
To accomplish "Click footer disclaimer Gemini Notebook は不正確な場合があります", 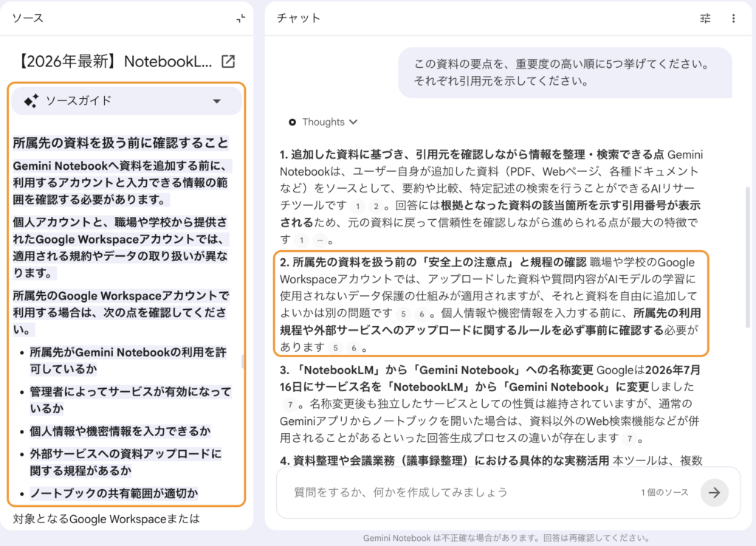I will click(506, 538).
